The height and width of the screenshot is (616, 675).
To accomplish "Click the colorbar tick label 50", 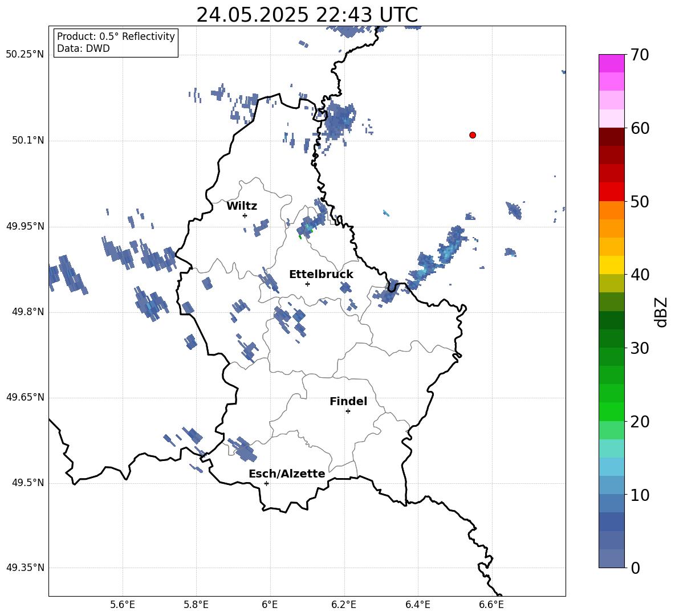I will click(640, 201).
